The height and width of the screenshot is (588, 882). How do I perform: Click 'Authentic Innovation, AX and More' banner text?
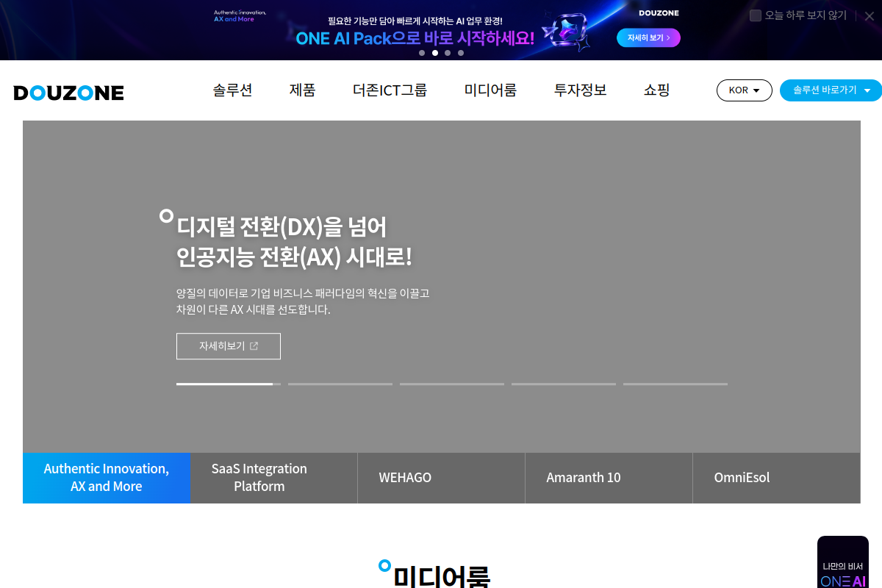coord(240,15)
